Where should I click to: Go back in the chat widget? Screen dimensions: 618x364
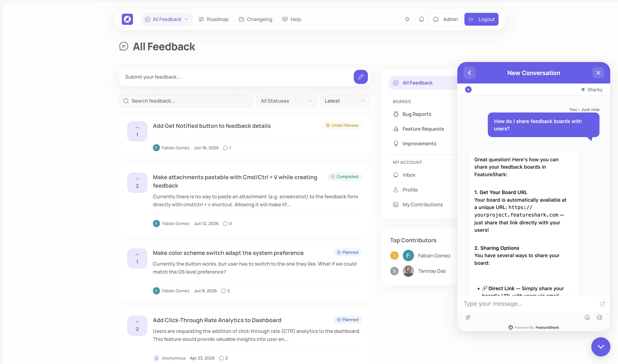click(469, 73)
